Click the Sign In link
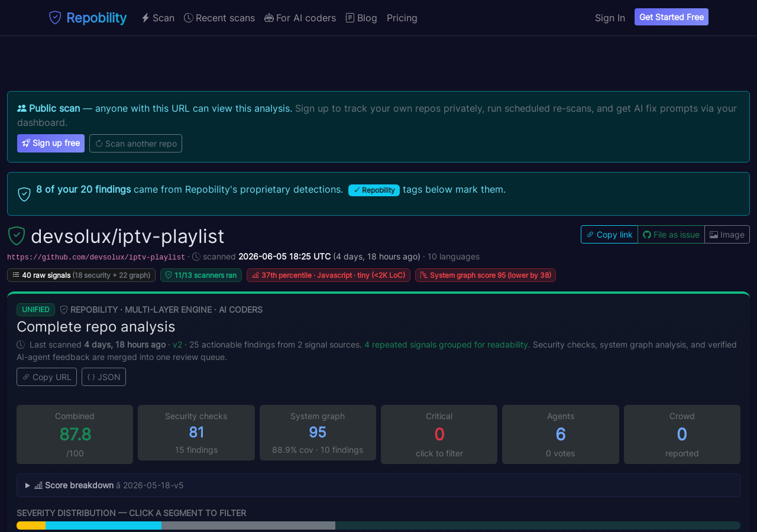 610,18
